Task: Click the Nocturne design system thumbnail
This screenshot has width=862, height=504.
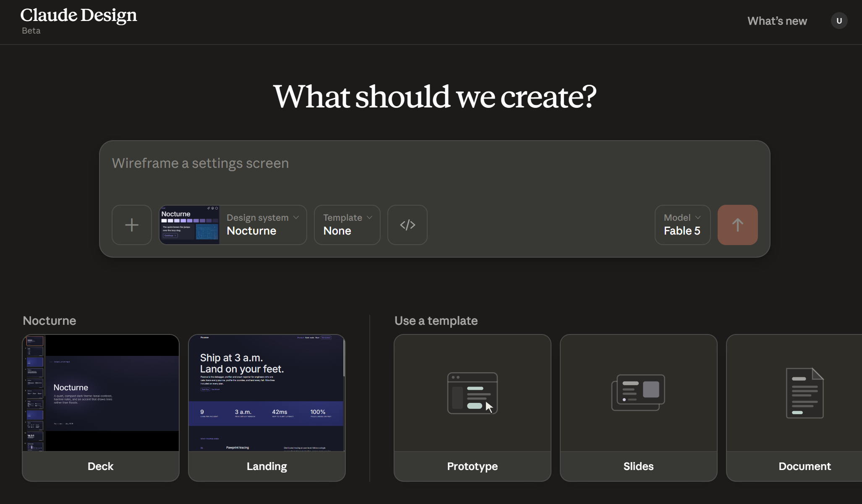Action: (189, 225)
